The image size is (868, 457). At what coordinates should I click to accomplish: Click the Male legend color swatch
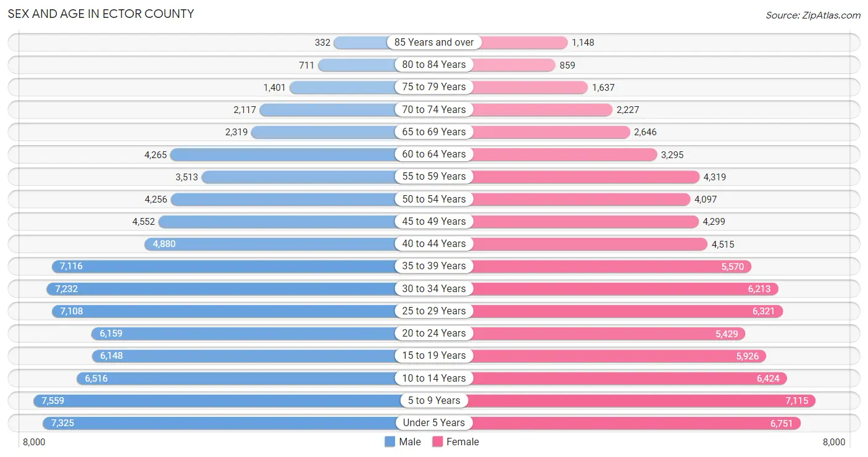click(x=390, y=442)
